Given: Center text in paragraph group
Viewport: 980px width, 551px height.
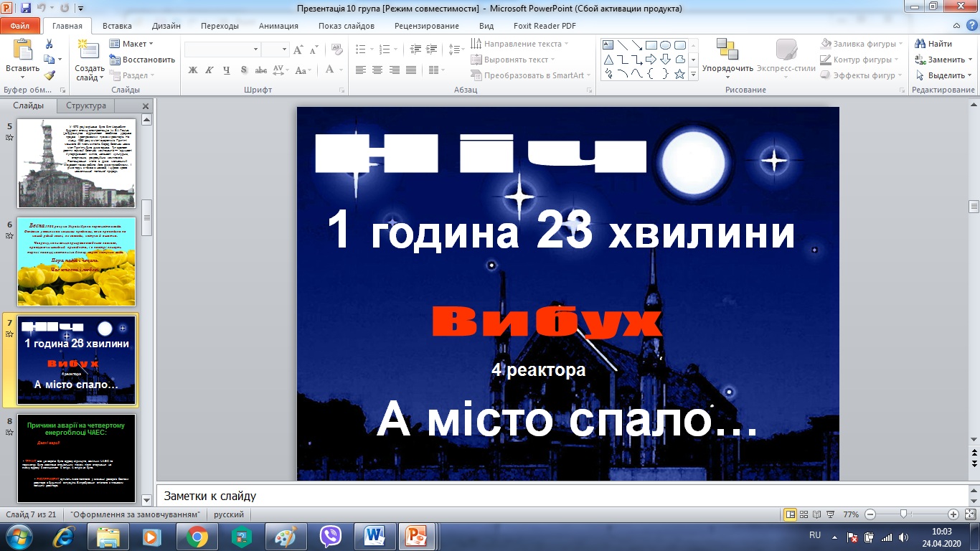Looking at the screenshot, I should coord(377,70).
